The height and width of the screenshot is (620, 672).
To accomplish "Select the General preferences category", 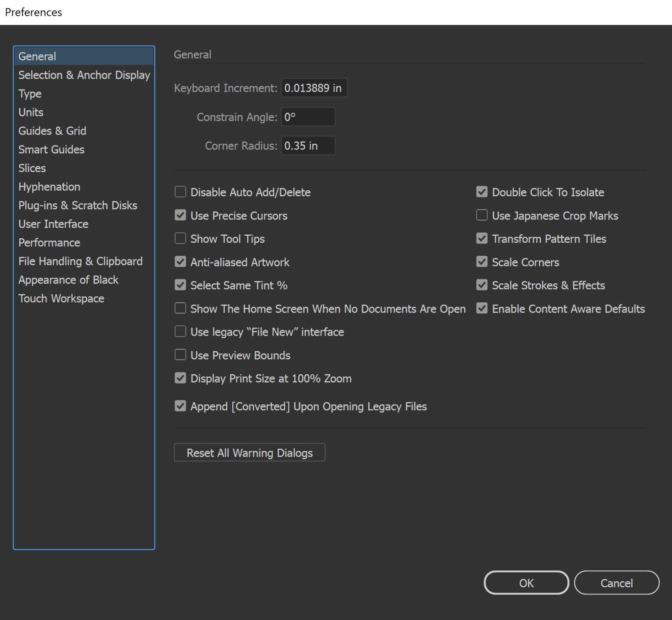I will (x=84, y=56).
